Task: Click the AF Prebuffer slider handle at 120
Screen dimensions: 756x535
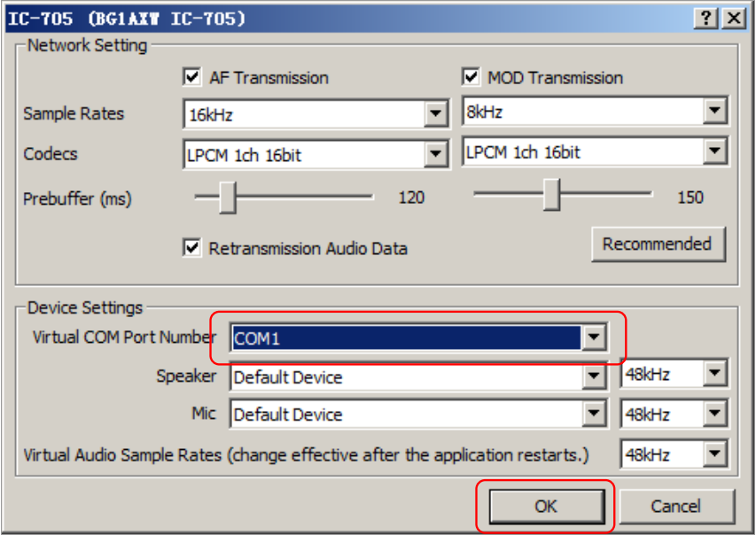Action: pyautogui.click(x=228, y=198)
